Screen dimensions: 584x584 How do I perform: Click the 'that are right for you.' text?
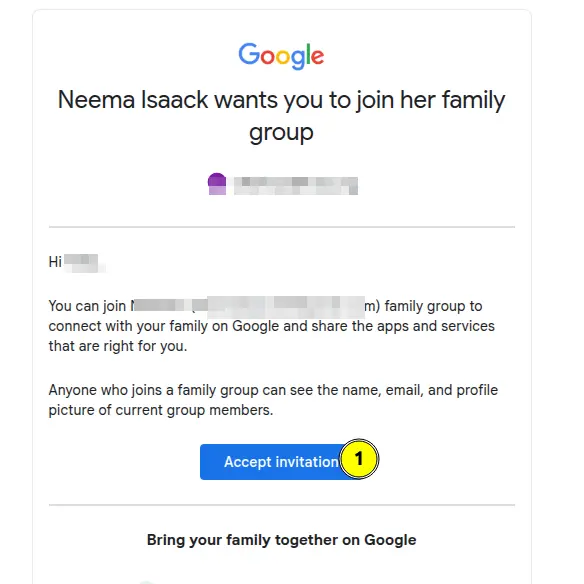118,346
